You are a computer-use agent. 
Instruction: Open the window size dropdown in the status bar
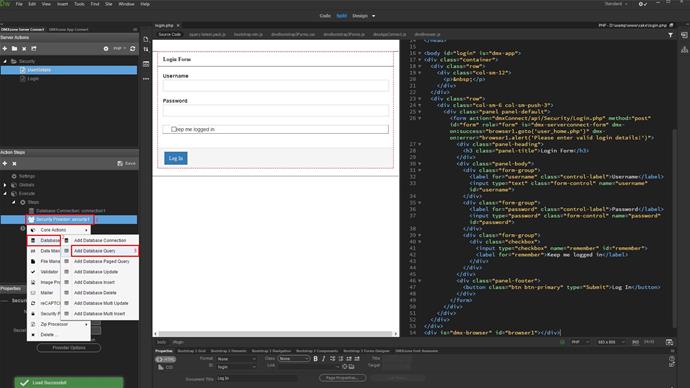[x=611, y=342]
